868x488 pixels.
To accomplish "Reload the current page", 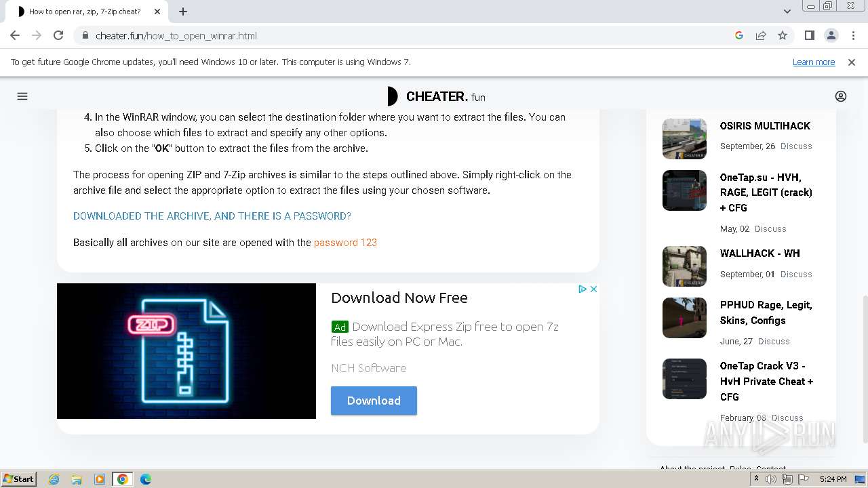I will pos(58,35).
